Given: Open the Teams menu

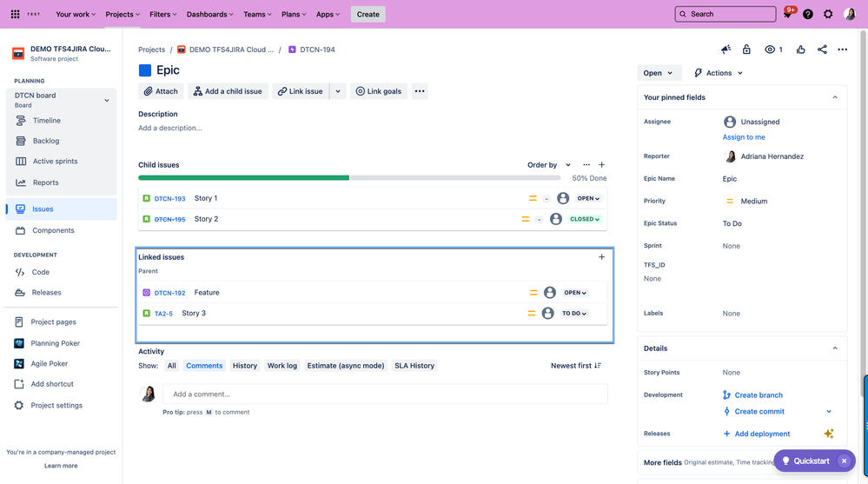Looking at the screenshot, I should [x=257, y=15].
